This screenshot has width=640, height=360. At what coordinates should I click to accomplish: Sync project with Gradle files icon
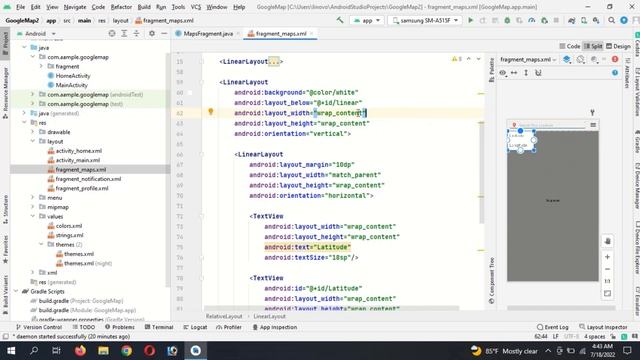pos(571,20)
